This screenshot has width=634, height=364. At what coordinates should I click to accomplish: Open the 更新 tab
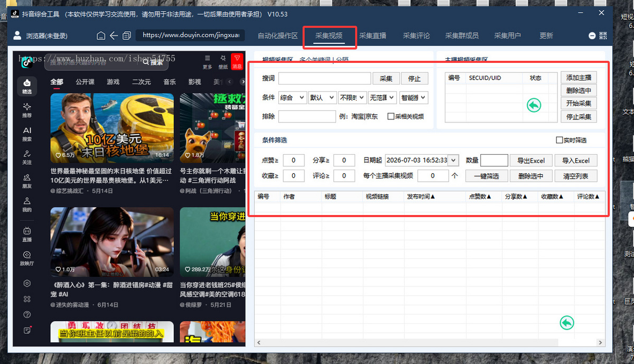546,36
